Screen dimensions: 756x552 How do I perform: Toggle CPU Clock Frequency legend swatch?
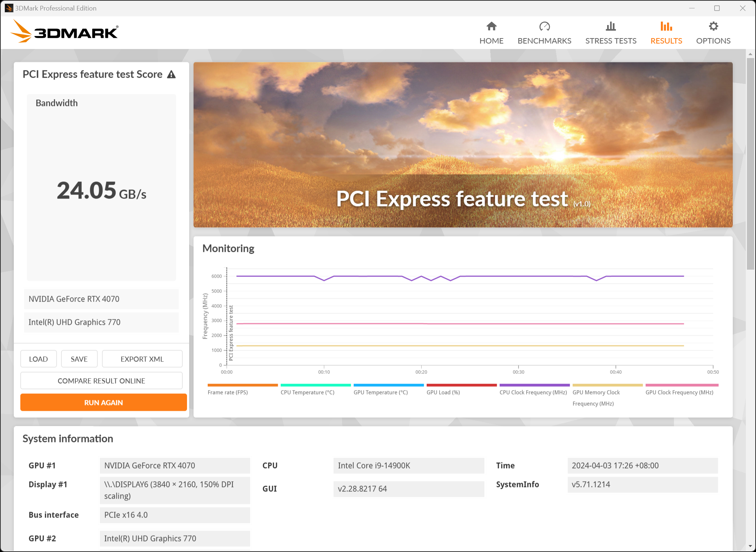pos(535,385)
